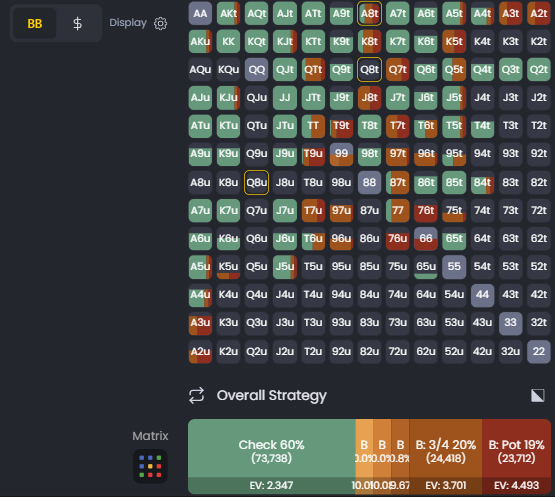Image resolution: width=555 pixels, height=497 pixels.
Task: Select the 32u hand cell
Action: point(510,351)
